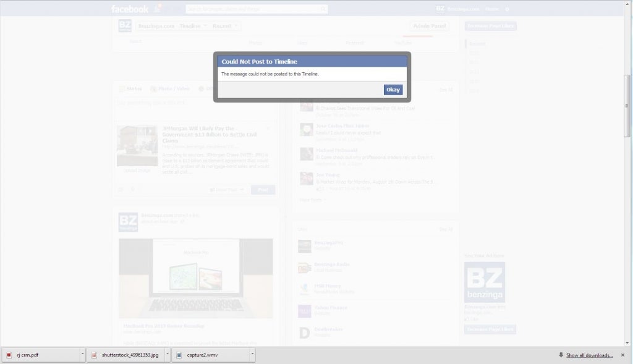Screen dimensions: 633x364
Task: Click Michael McDonald's avatar in recent posts
Action: (307, 154)
